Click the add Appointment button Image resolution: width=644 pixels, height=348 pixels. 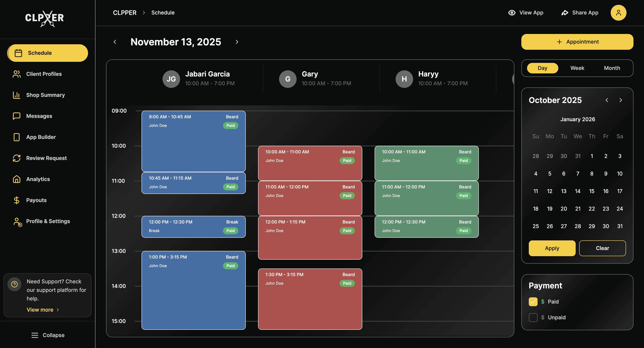pyautogui.click(x=577, y=42)
